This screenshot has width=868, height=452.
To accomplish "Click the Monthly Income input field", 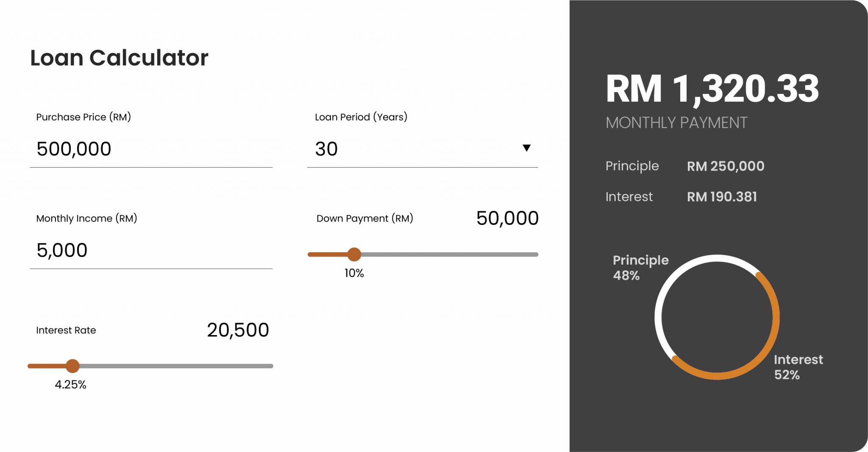I will click(x=151, y=250).
